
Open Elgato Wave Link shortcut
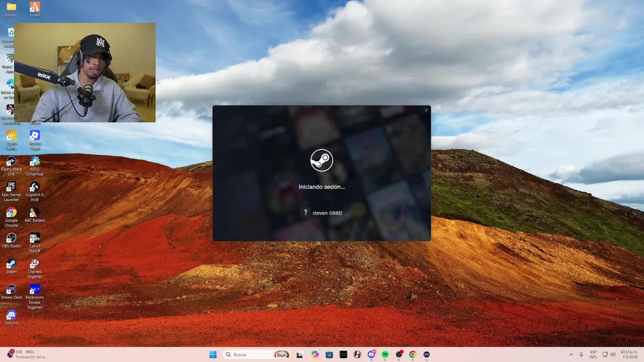pyautogui.click(x=11, y=166)
